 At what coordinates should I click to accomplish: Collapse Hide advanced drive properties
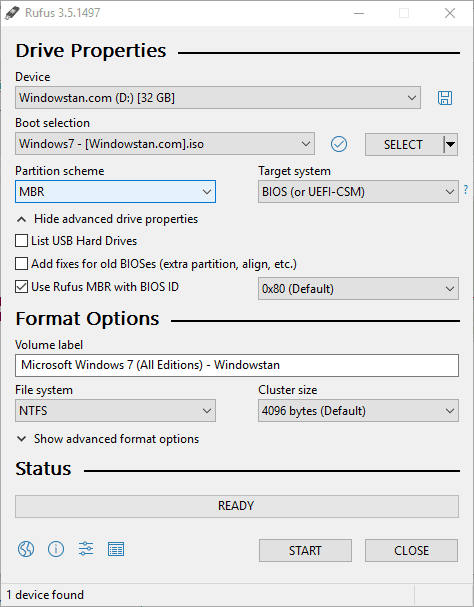(107, 219)
